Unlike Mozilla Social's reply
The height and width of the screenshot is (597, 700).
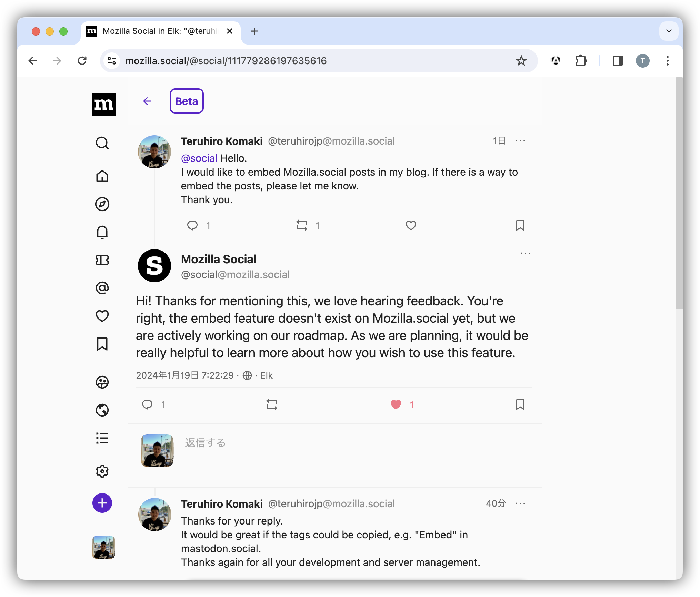tap(396, 404)
